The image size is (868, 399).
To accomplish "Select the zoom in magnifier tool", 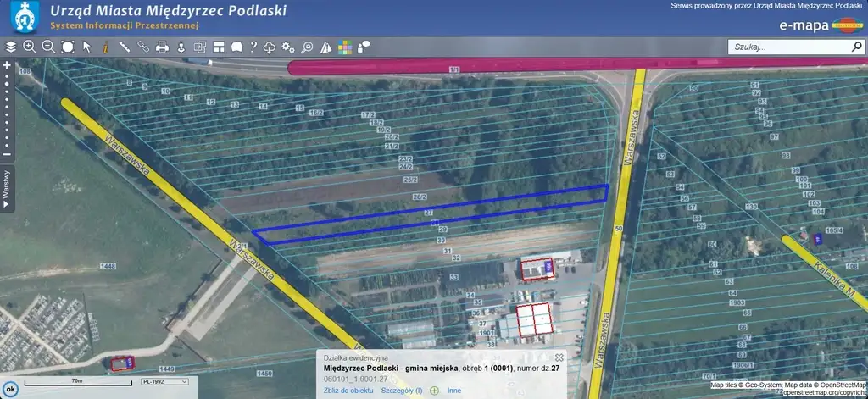I will point(29,47).
